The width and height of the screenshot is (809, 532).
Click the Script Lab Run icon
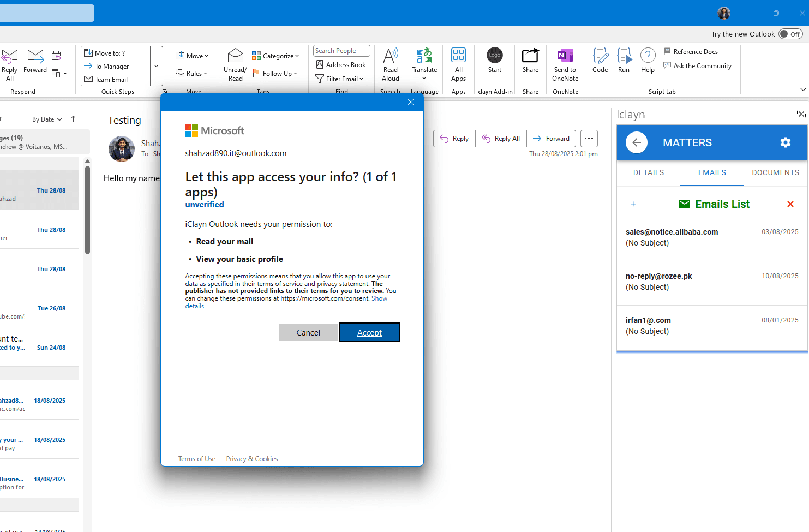(624, 61)
